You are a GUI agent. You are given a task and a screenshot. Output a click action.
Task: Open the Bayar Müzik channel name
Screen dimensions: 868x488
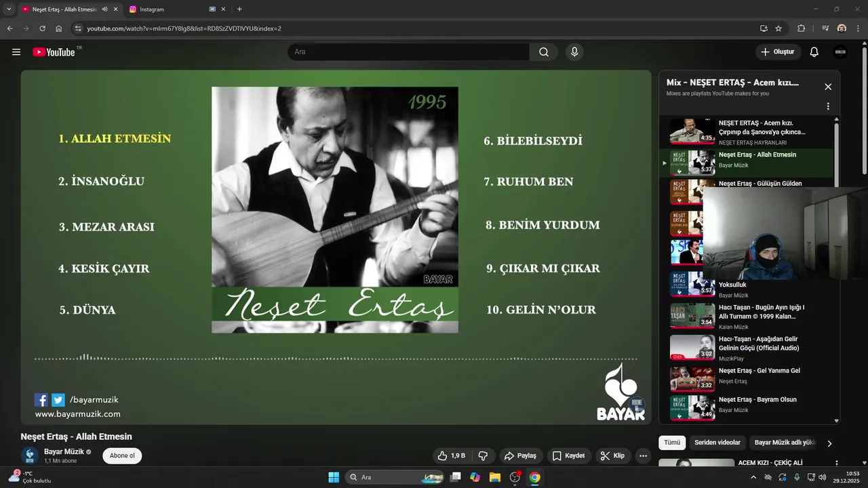pyautogui.click(x=64, y=451)
